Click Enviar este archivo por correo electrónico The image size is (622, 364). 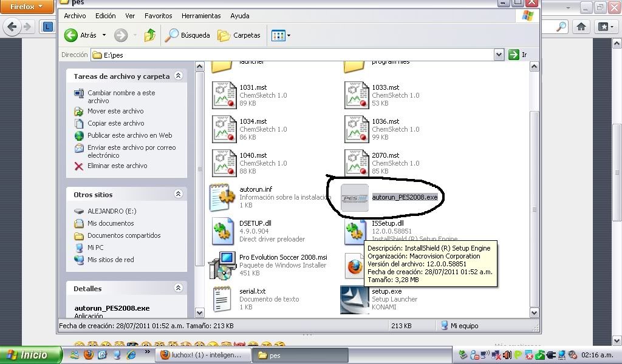point(131,151)
